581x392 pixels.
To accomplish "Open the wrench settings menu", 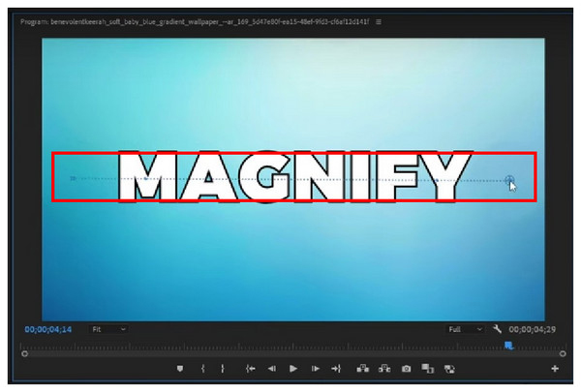I will click(497, 329).
